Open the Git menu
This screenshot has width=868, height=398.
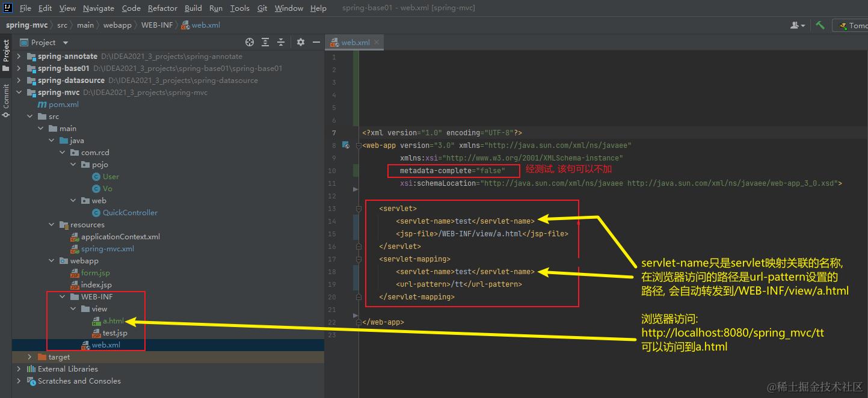tap(262, 8)
